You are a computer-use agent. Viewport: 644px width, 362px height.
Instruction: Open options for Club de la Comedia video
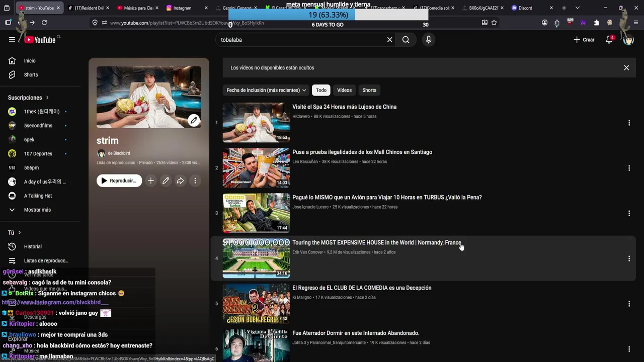click(629, 304)
